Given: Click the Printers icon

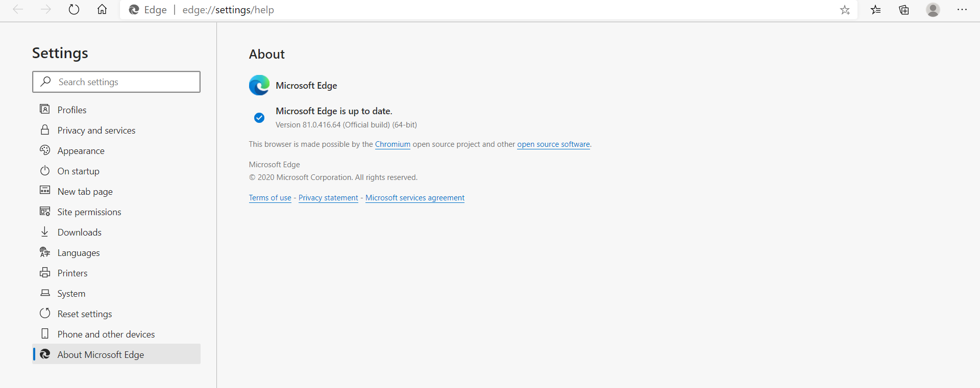Looking at the screenshot, I should [x=45, y=272].
